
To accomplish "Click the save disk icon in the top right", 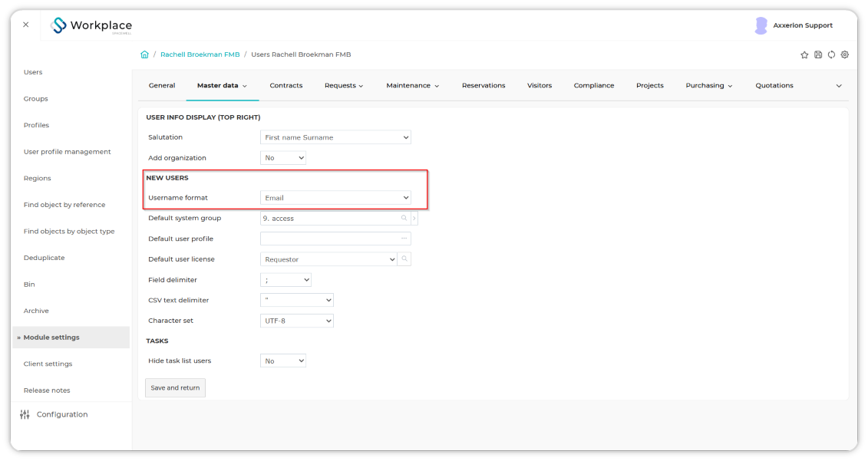I will coord(818,54).
